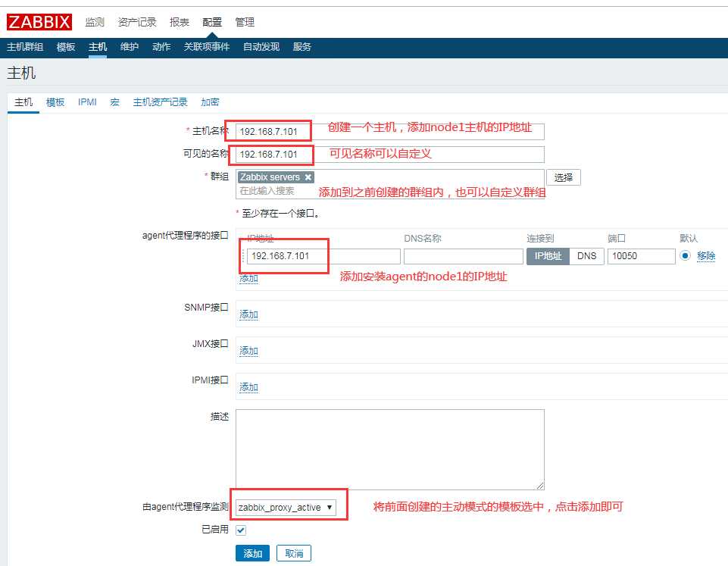Go to 模板 in the blue submenu bar
Image resolution: width=728 pixels, height=566 pixels.
(65, 47)
